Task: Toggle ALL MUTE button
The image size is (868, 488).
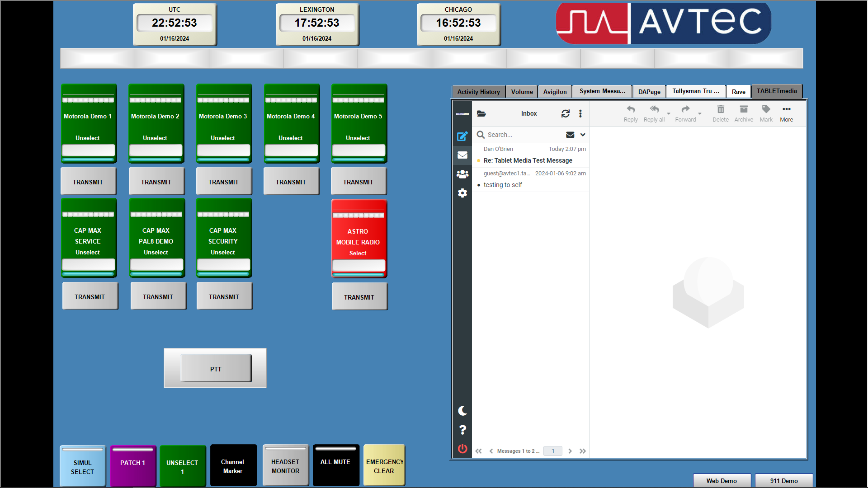Action: coord(335,465)
